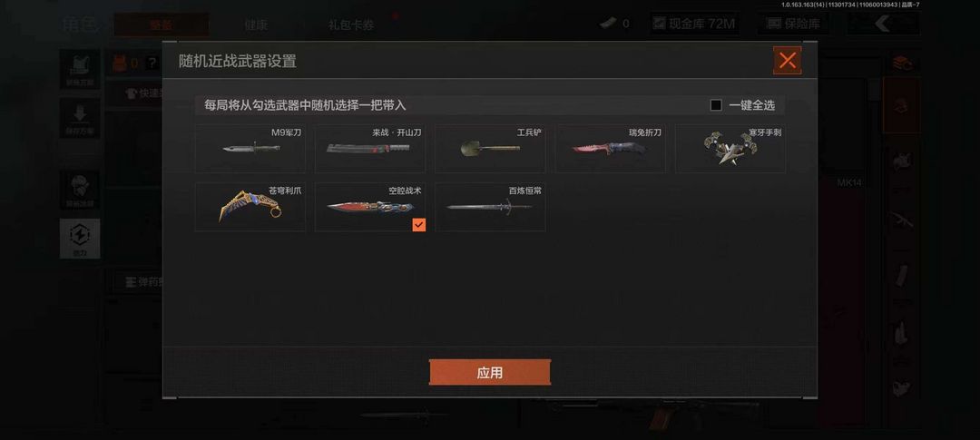Close the 随机近战武器设置 dialog
This screenshot has height=440, width=980.
tap(788, 61)
